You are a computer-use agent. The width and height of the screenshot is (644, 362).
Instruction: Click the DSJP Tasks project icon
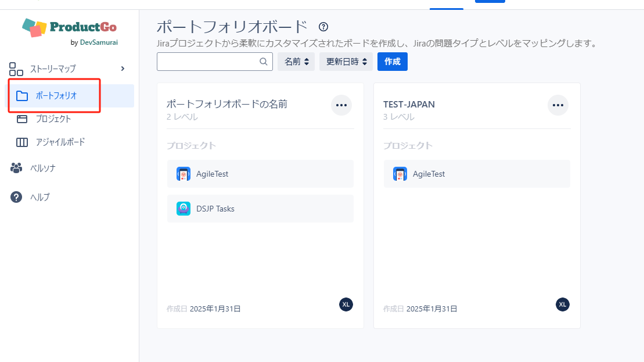184,209
